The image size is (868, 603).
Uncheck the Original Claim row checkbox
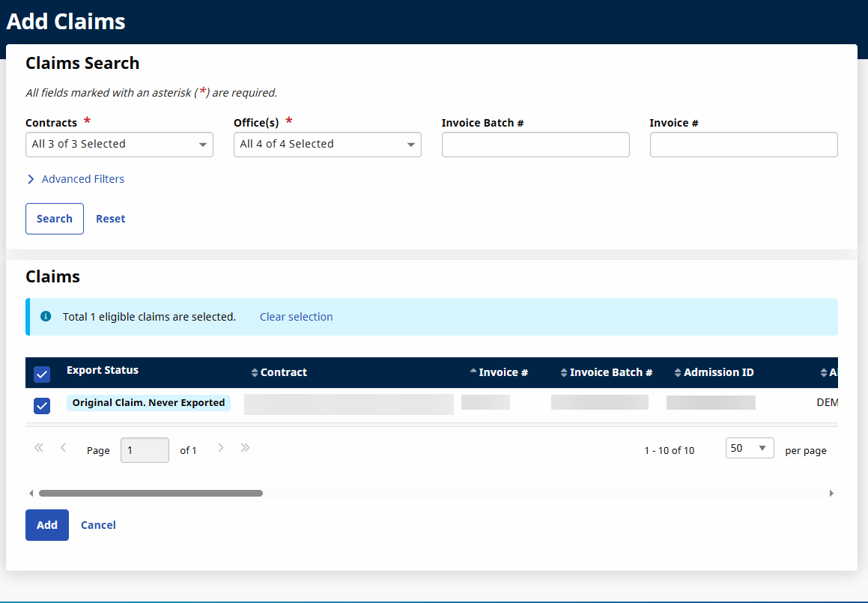[42, 406]
